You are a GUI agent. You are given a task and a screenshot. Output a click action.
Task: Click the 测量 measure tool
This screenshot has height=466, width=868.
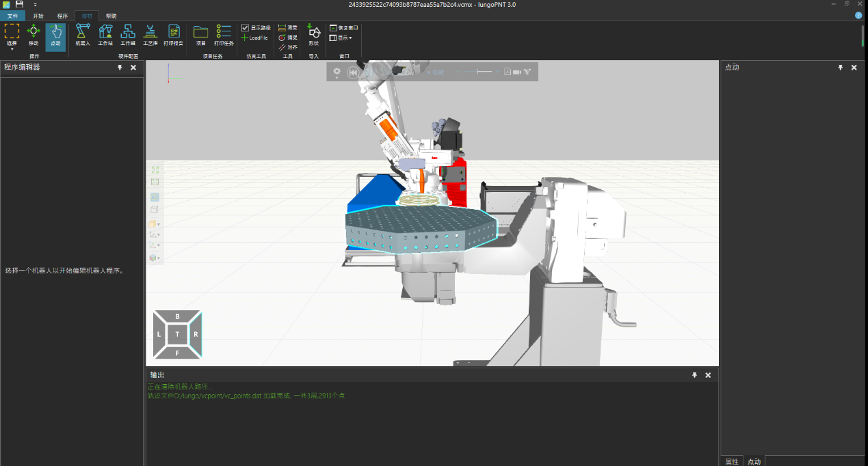tap(287, 27)
